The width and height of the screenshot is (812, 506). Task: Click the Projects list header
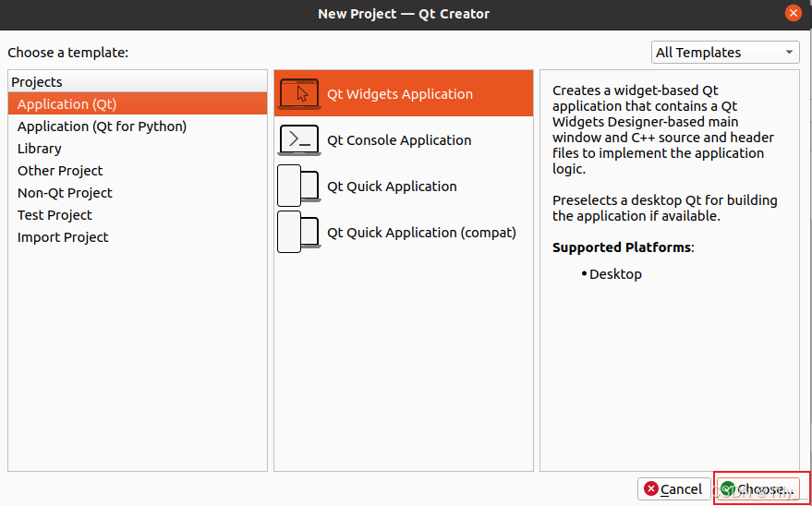point(138,82)
